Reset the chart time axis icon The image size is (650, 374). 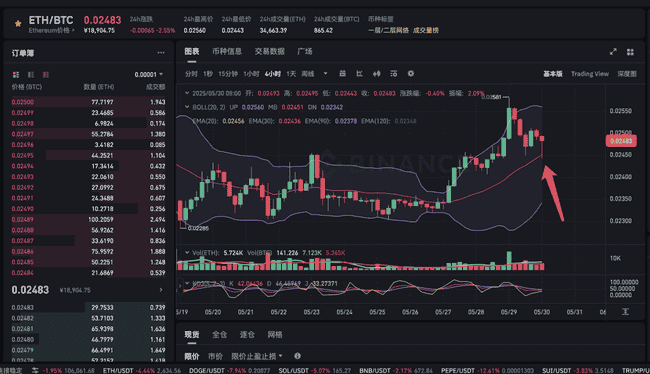pyautogui.click(x=626, y=312)
